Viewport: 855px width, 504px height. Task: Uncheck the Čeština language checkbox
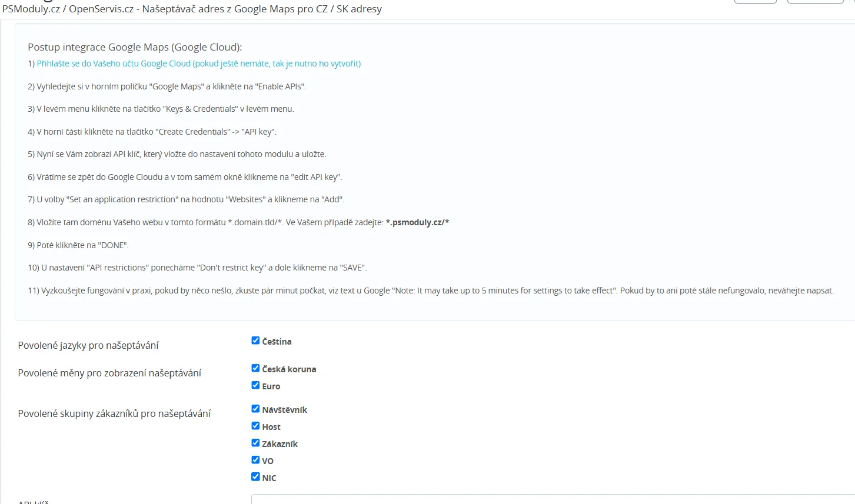255,341
